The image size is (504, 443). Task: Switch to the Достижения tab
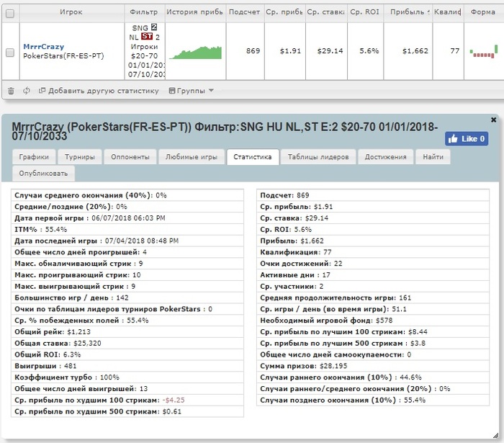(x=385, y=157)
